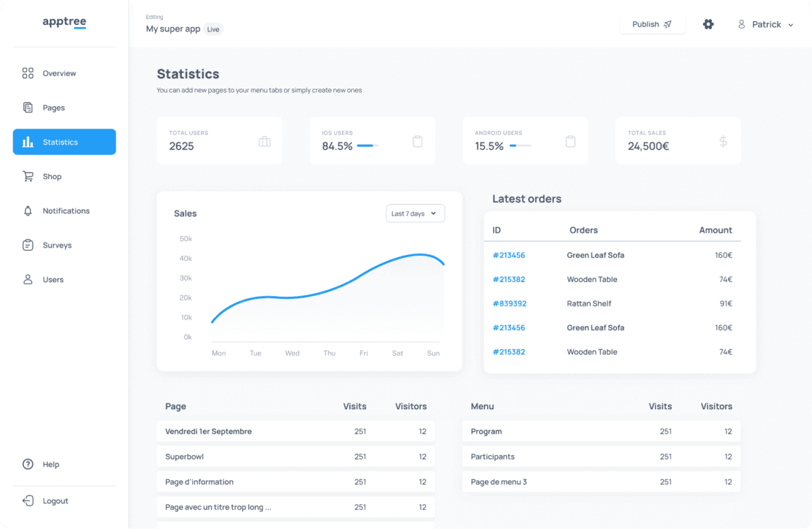Click the Statistics bar chart icon

(28, 142)
